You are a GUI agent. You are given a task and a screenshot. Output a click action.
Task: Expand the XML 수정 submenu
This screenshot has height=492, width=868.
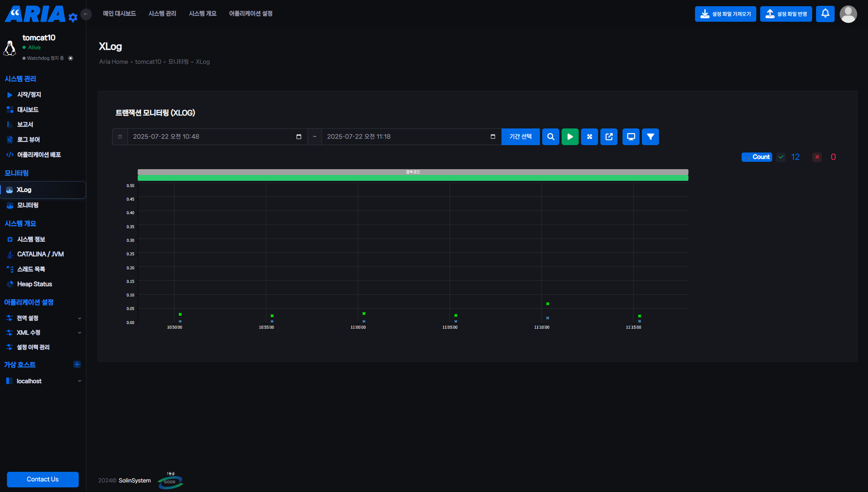(80, 333)
